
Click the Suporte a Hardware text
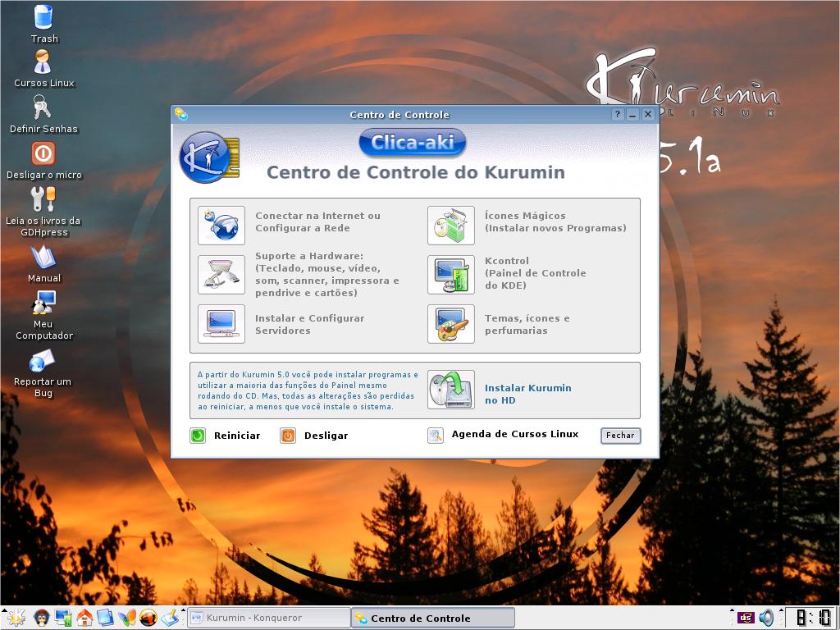point(326,274)
